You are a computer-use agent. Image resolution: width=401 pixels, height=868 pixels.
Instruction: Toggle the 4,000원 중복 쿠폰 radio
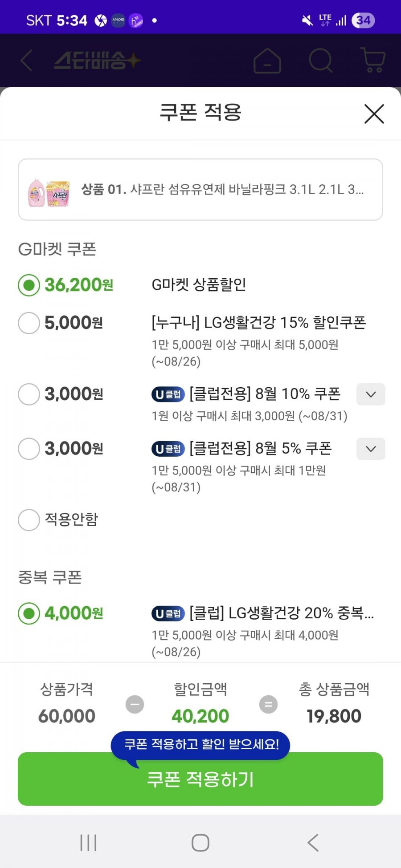(x=29, y=613)
